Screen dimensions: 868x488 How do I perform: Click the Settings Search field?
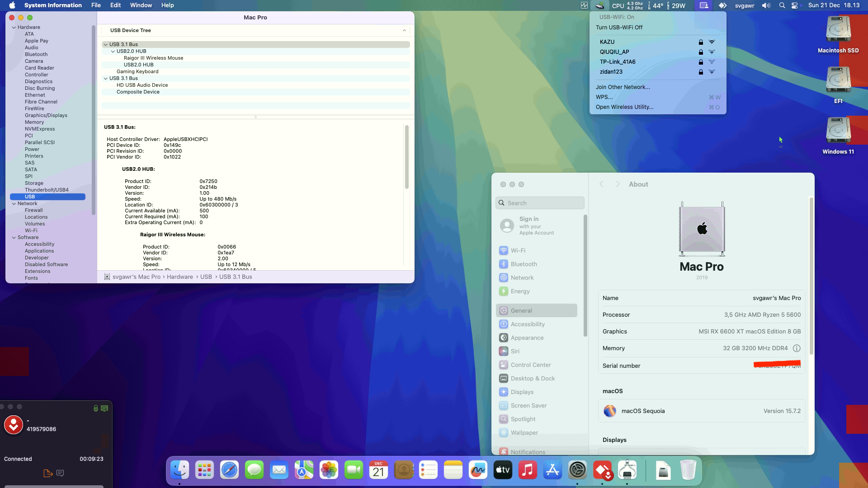coord(540,203)
